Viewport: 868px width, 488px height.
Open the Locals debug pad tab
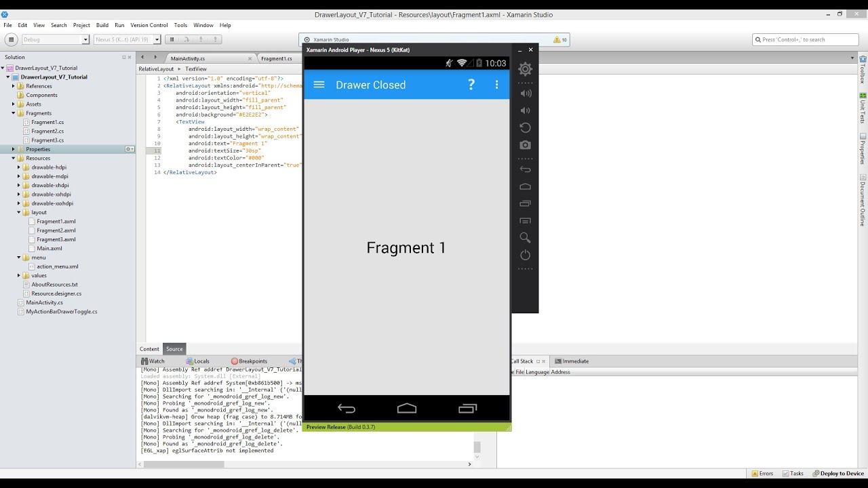tap(198, 361)
